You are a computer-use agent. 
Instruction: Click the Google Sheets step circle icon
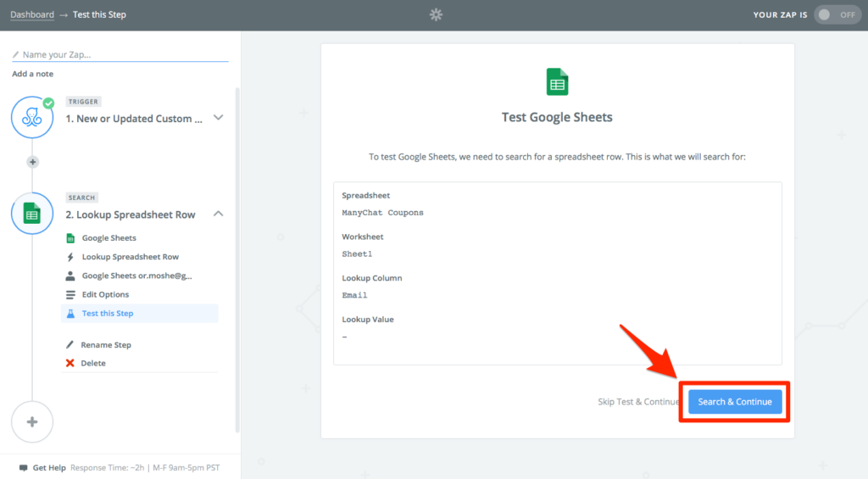(32, 213)
